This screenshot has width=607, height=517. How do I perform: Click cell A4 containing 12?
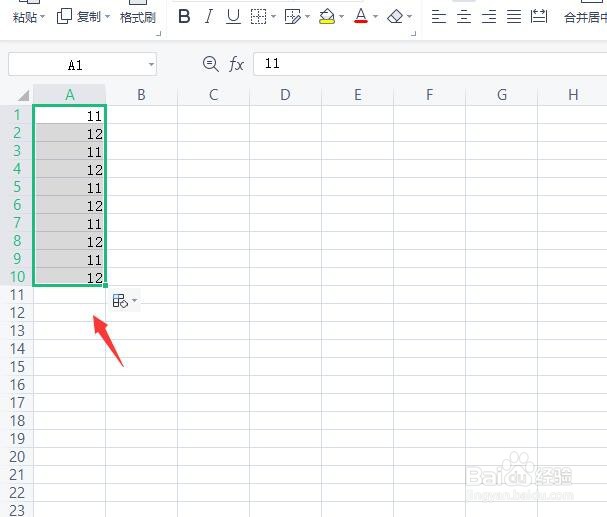(70, 169)
